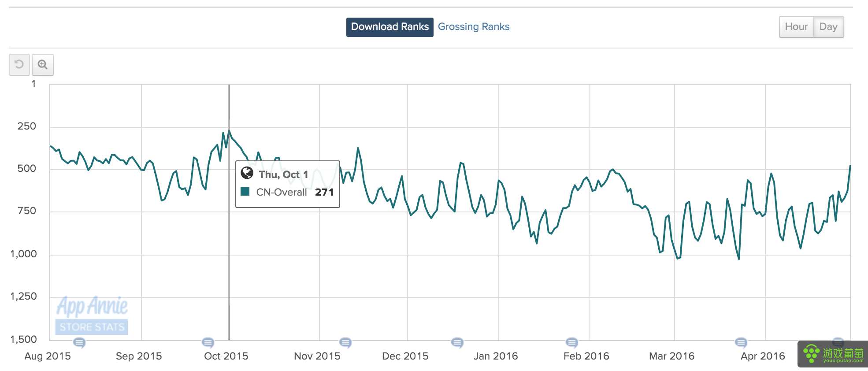Switch to the Grossing Ranks tab
This screenshot has width=868, height=371.
coord(474,27)
